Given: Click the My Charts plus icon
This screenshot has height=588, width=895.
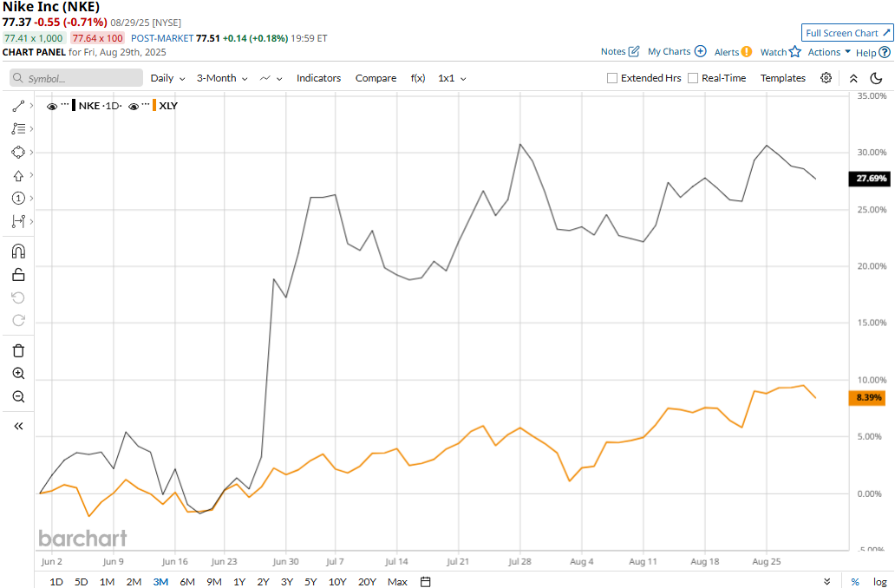Looking at the screenshot, I should (x=701, y=51).
